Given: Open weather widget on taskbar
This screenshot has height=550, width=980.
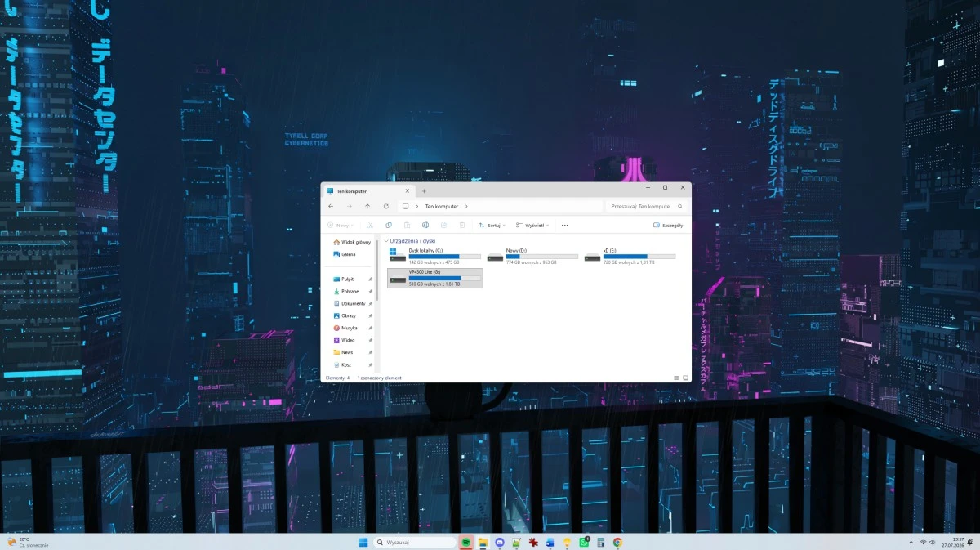Looking at the screenshot, I should click(x=27, y=542).
